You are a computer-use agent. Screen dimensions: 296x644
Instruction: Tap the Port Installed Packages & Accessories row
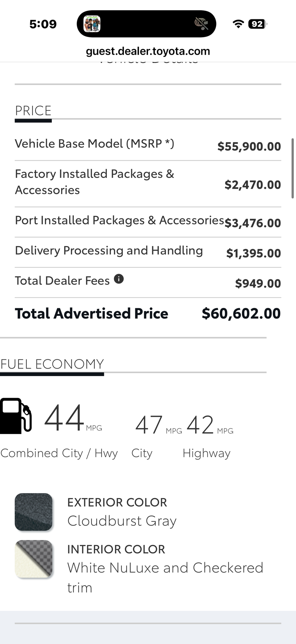(148, 222)
